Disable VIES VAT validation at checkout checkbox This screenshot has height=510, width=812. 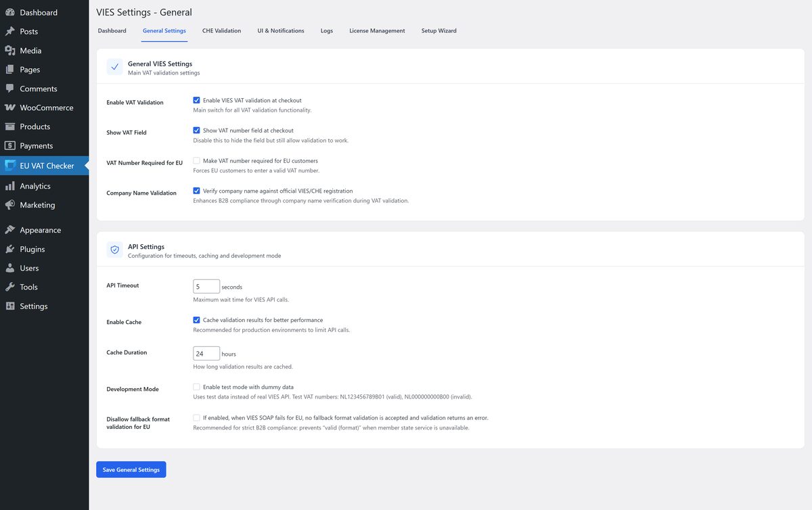(197, 100)
